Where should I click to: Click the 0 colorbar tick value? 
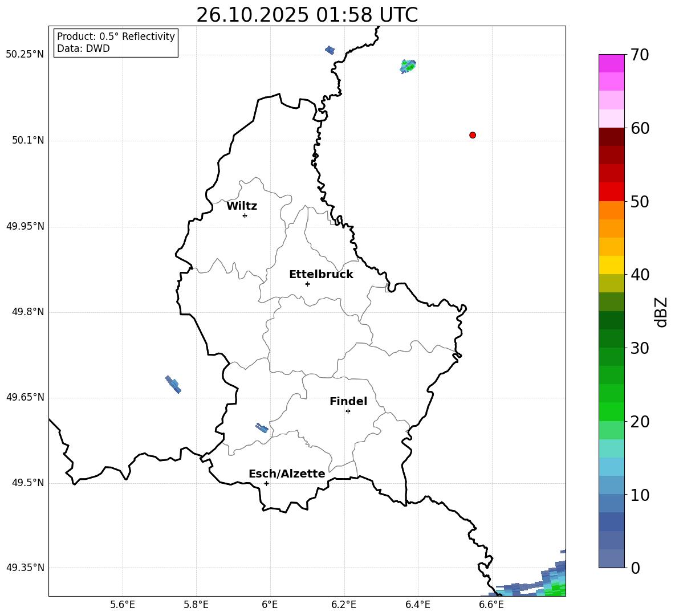636,568
